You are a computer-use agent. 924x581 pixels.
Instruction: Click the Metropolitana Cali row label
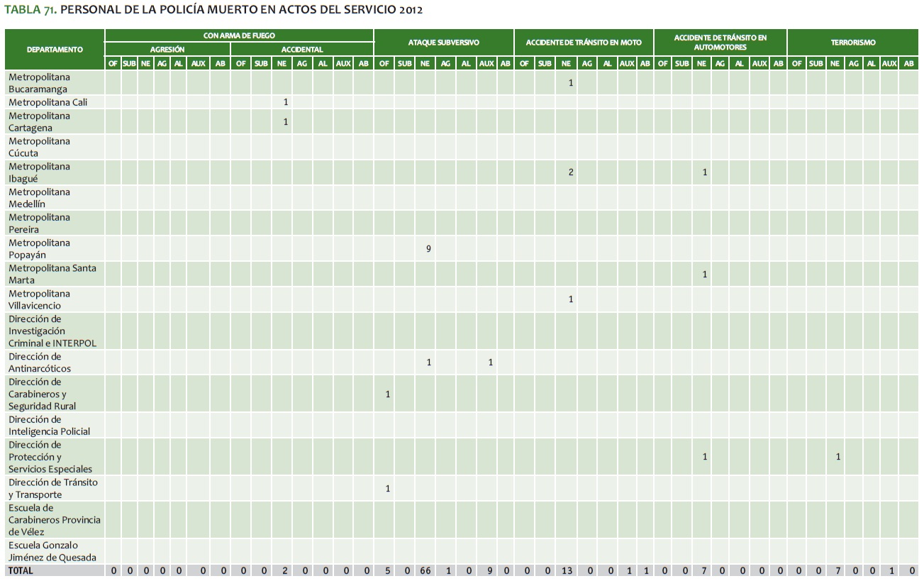tap(48, 102)
